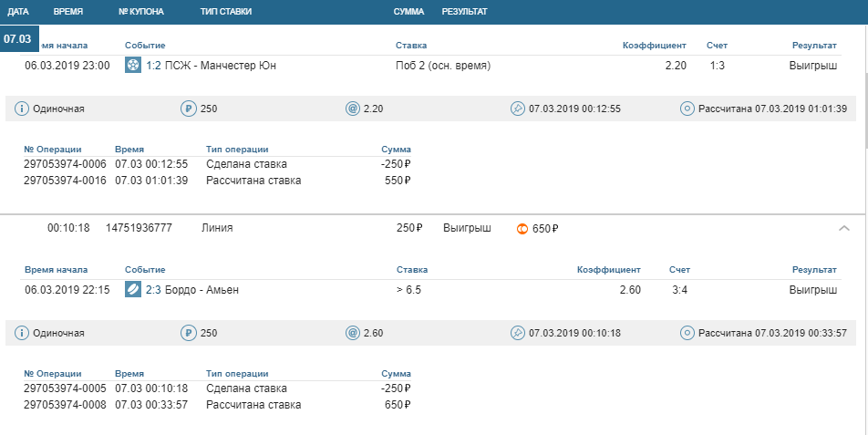
Task: Click the sport icon beside Бордо - Амьен
Action: pos(133,290)
